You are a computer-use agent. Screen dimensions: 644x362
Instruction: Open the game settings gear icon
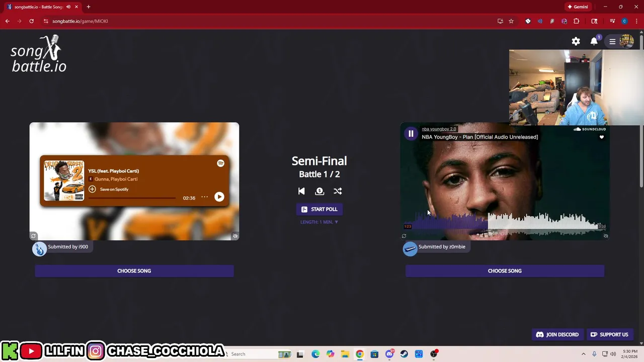[576, 41]
